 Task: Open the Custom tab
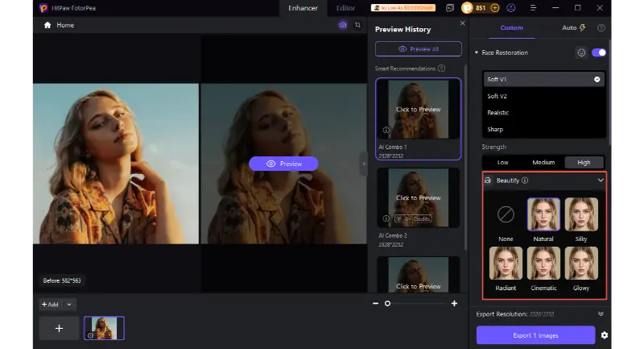(x=511, y=28)
